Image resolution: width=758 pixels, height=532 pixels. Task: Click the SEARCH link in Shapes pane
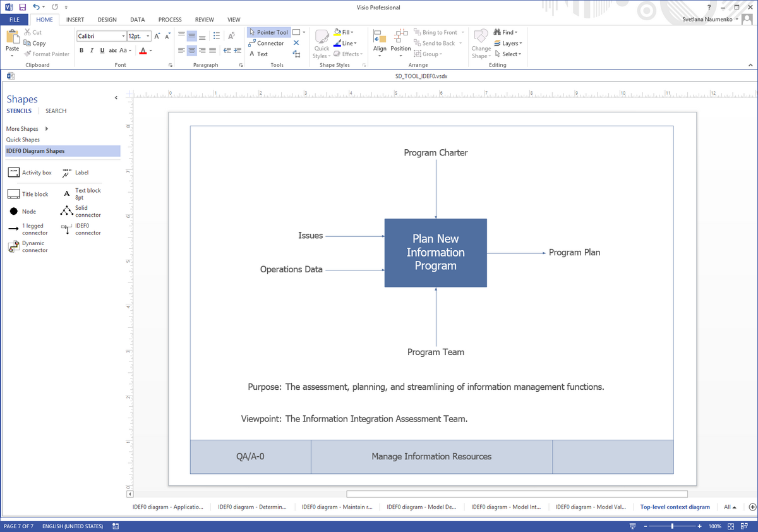56,111
